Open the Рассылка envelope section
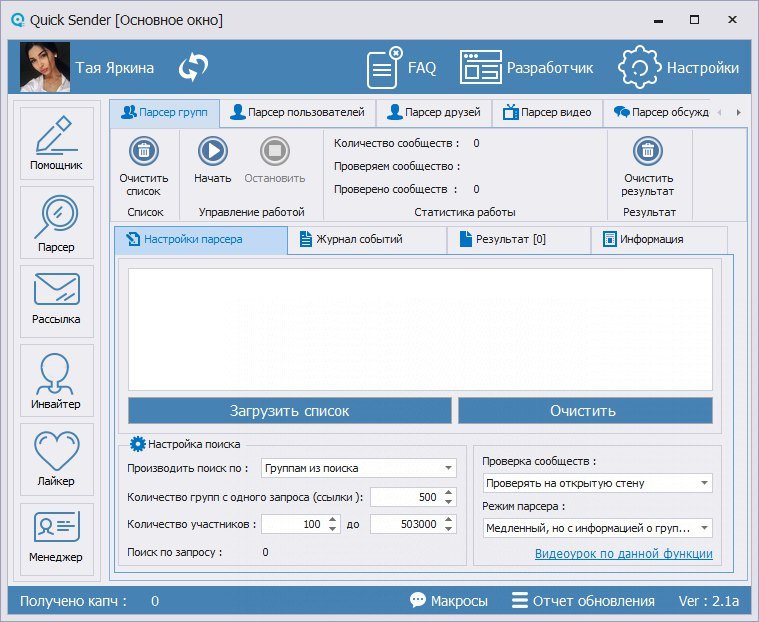This screenshot has height=622, width=759. coord(56,300)
